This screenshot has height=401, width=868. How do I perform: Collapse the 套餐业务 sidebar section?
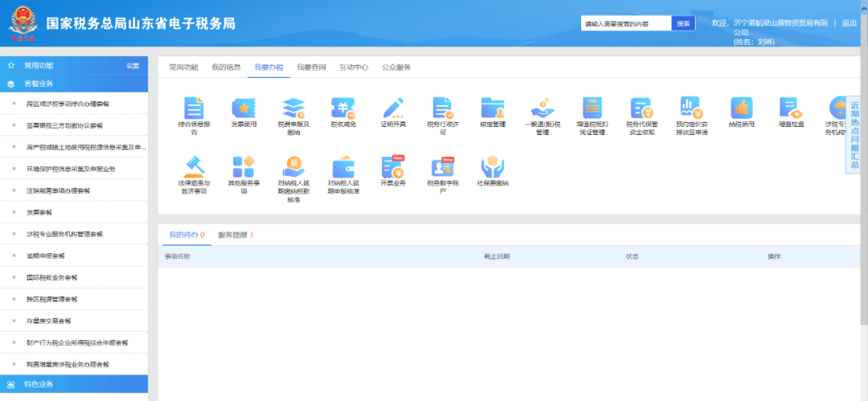(74, 84)
